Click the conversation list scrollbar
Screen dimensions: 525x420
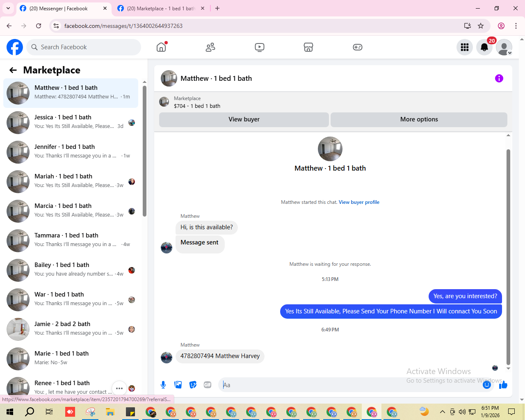click(x=144, y=151)
